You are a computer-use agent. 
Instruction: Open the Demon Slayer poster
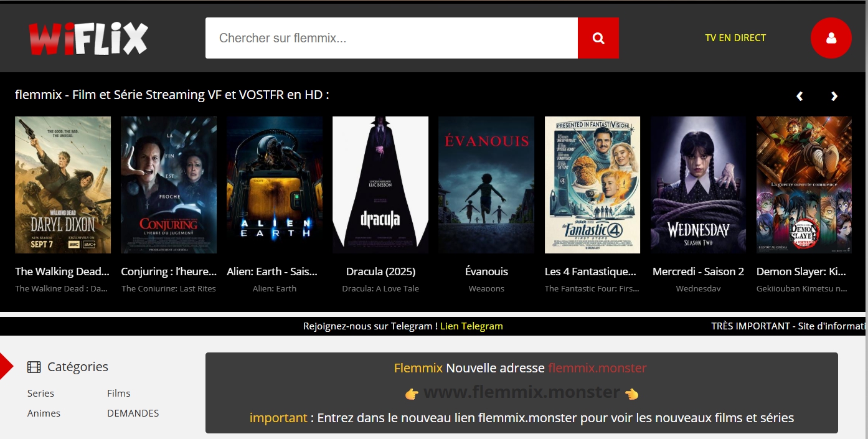coord(804,185)
